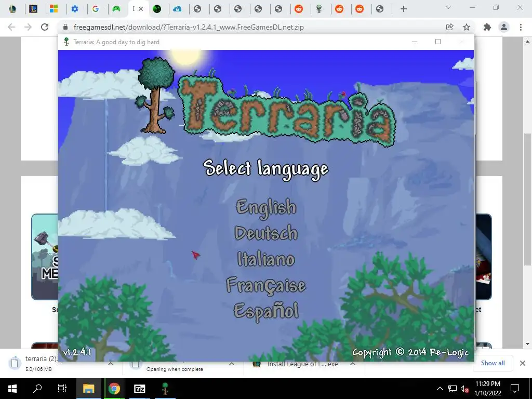Click the Terraria tree taskbar icon

pyautogui.click(x=165, y=389)
